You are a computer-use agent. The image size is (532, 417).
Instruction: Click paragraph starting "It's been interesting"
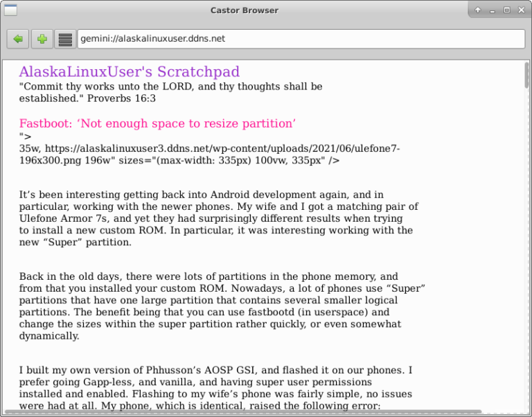pos(218,218)
